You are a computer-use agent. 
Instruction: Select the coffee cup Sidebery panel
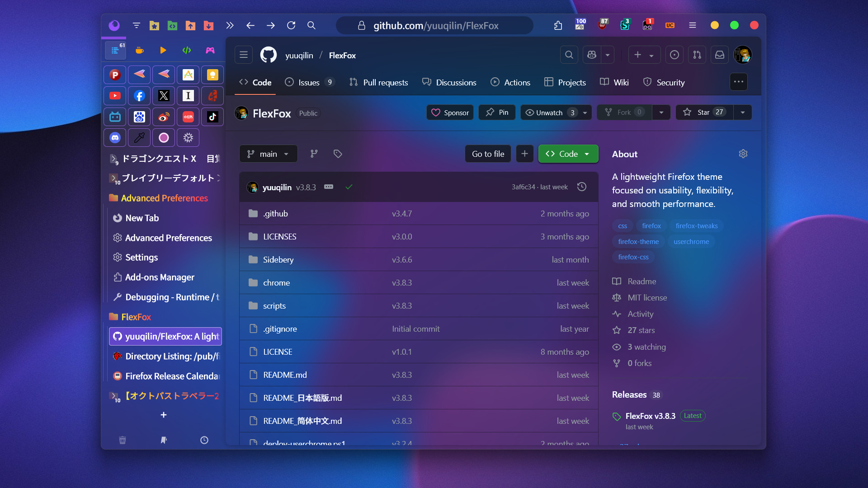140,50
